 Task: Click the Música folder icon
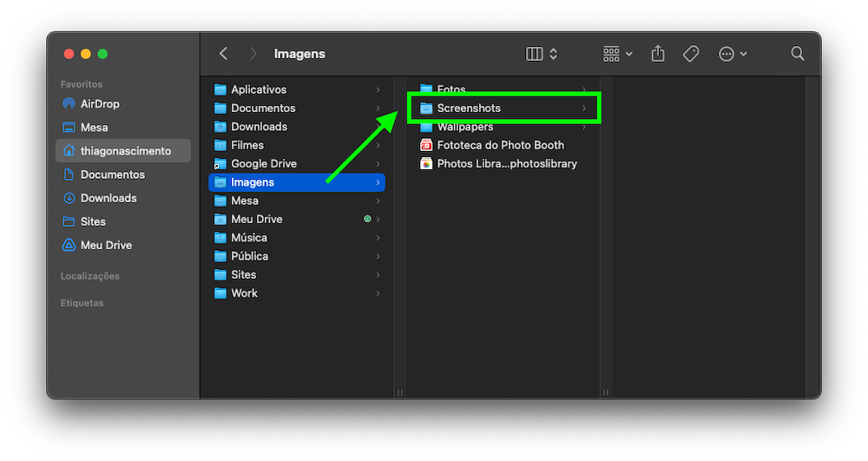pyautogui.click(x=220, y=238)
